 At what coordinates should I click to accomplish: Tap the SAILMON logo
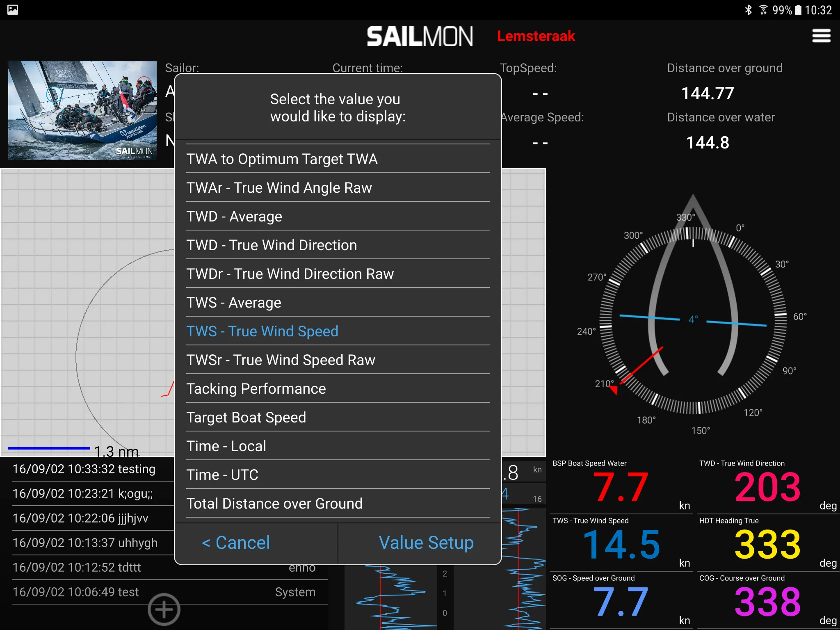[420, 36]
